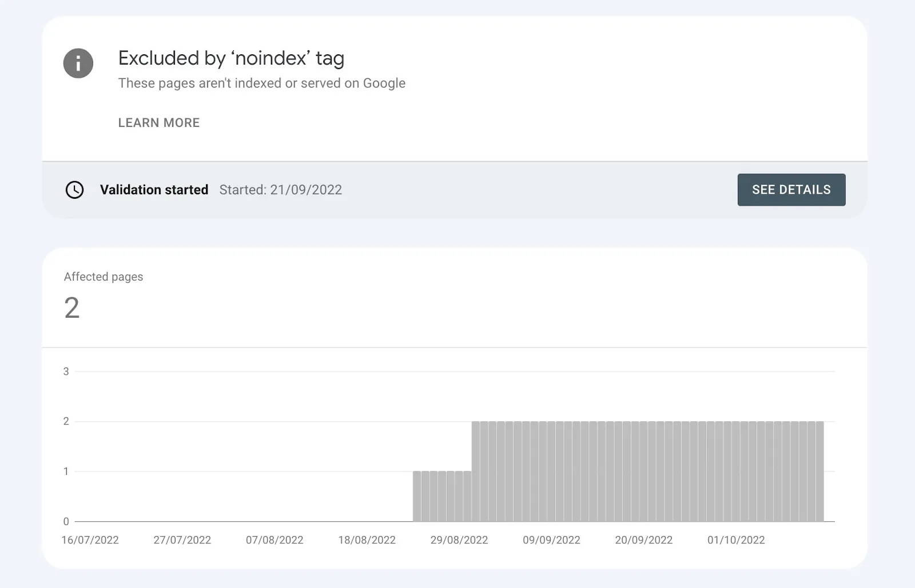Click the first bar at value 1

click(417, 496)
